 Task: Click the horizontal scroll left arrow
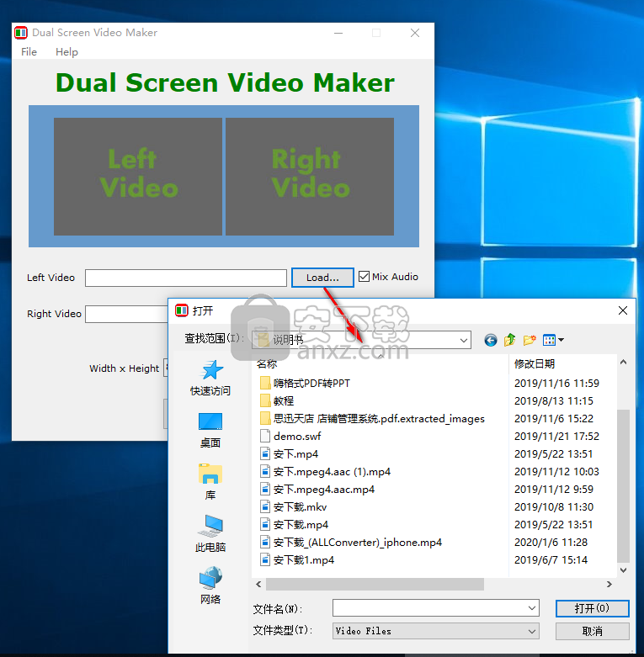(258, 584)
